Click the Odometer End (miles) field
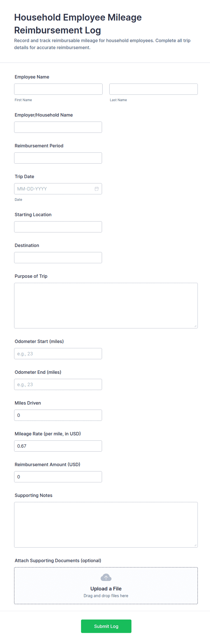The height and width of the screenshot is (644, 210). click(x=58, y=384)
